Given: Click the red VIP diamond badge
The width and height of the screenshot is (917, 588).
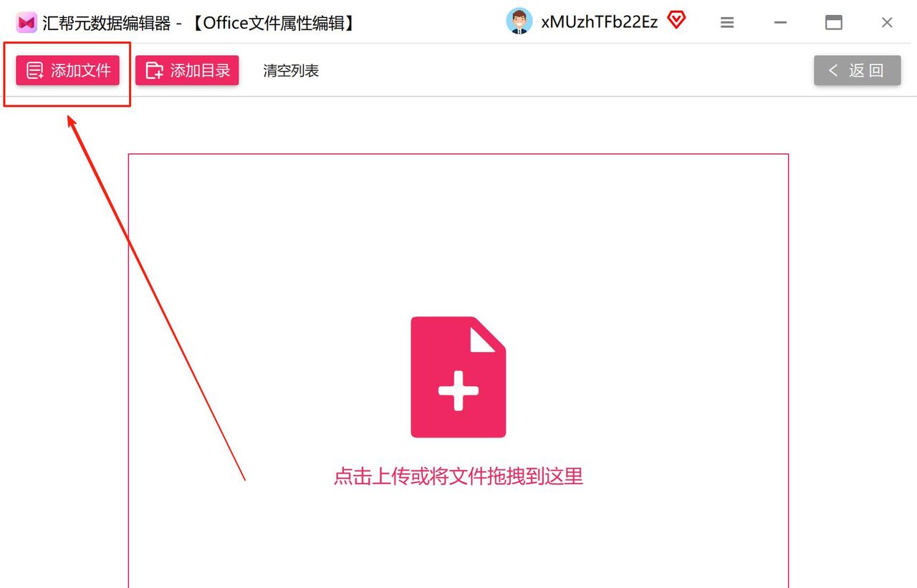Looking at the screenshot, I should [x=676, y=20].
